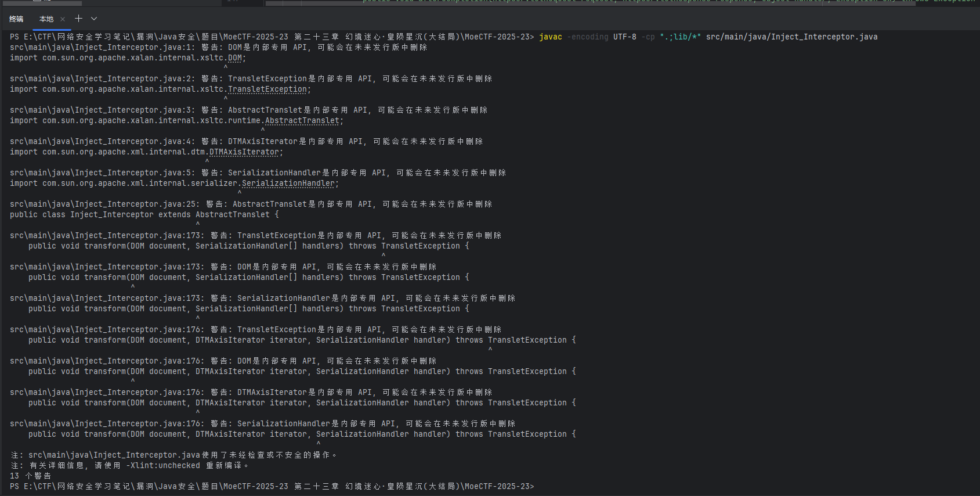Open a new terminal tab with plus icon
The width and height of the screenshot is (980, 496).
pyautogui.click(x=78, y=19)
